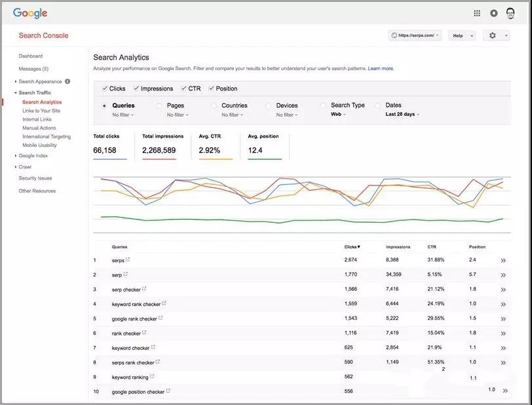Toggle the Impressions checkbox
This screenshot has width=532, height=405.
click(136, 88)
